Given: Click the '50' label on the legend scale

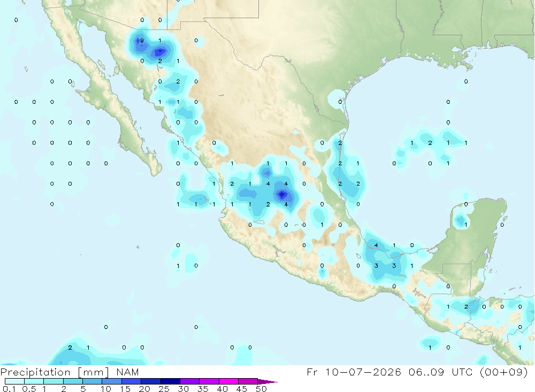Looking at the screenshot, I should (261, 389).
